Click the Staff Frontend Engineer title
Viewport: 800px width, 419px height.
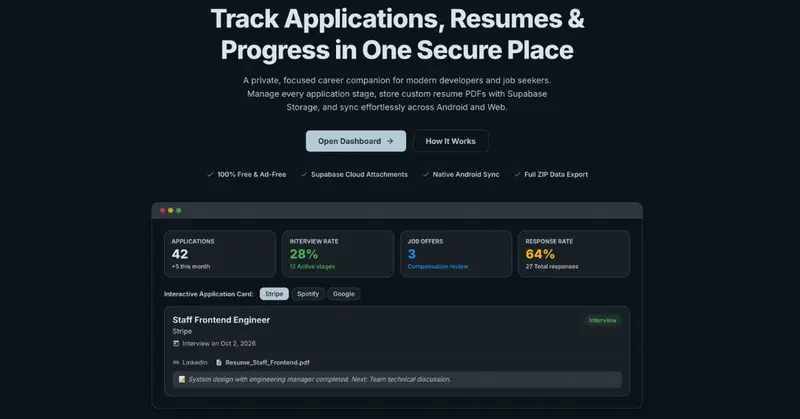(221, 320)
